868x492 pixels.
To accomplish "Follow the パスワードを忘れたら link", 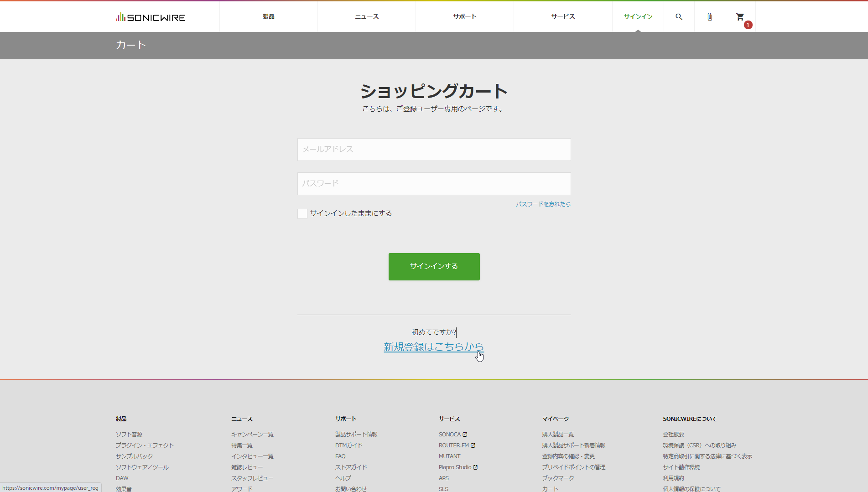I will [543, 204].
